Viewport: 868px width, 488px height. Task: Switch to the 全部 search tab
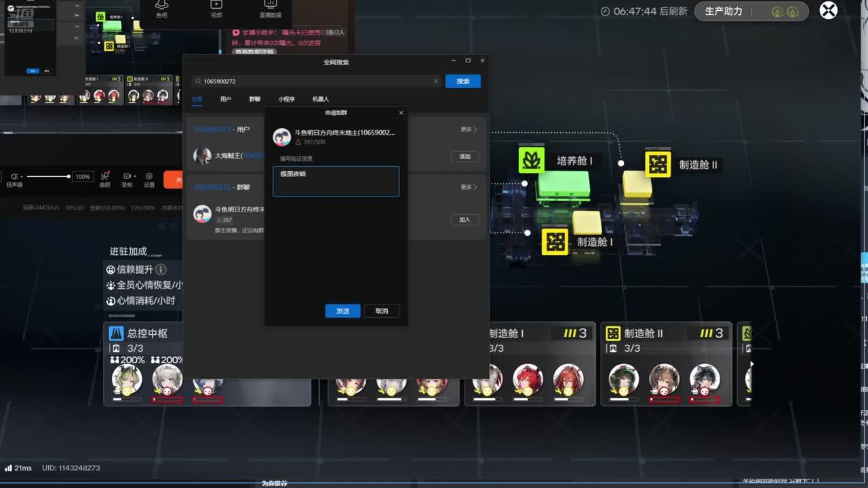197,99
